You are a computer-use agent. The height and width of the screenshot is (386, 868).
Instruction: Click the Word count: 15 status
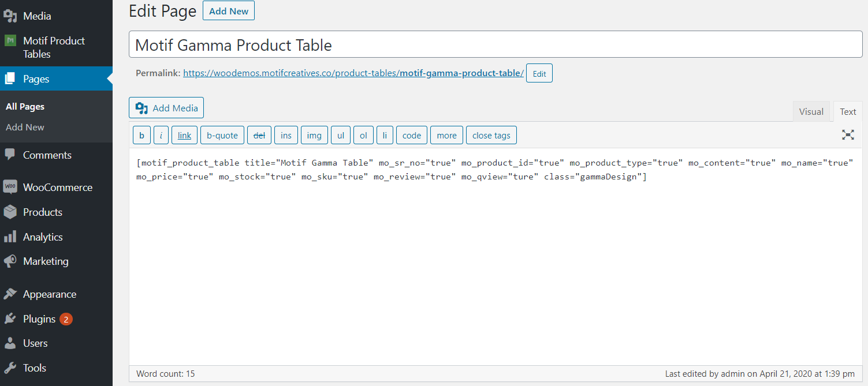click(166, 373)
